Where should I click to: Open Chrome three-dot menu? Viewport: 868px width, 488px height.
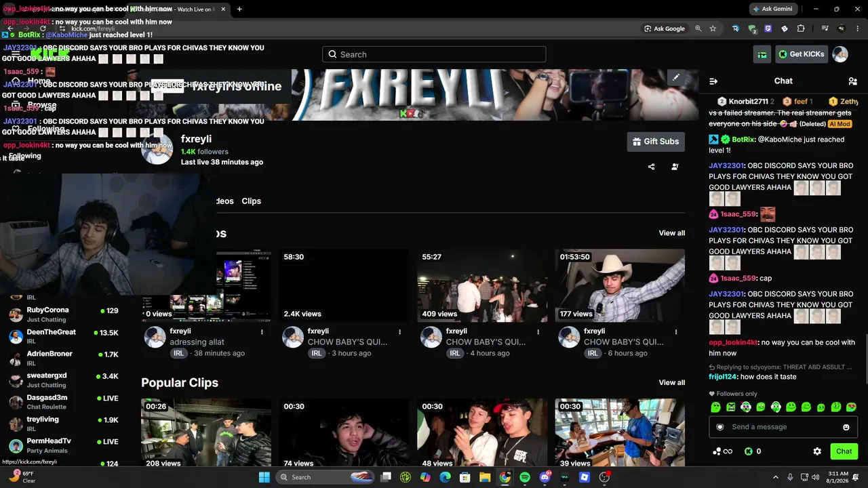click(x=859, y=28)
